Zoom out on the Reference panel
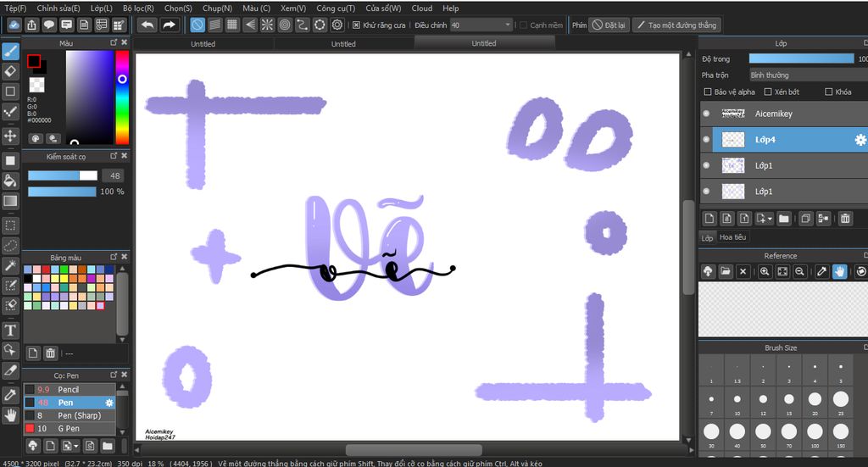Image resolution: width=868 pixels, height=467 pixels. tap(799, 272)
